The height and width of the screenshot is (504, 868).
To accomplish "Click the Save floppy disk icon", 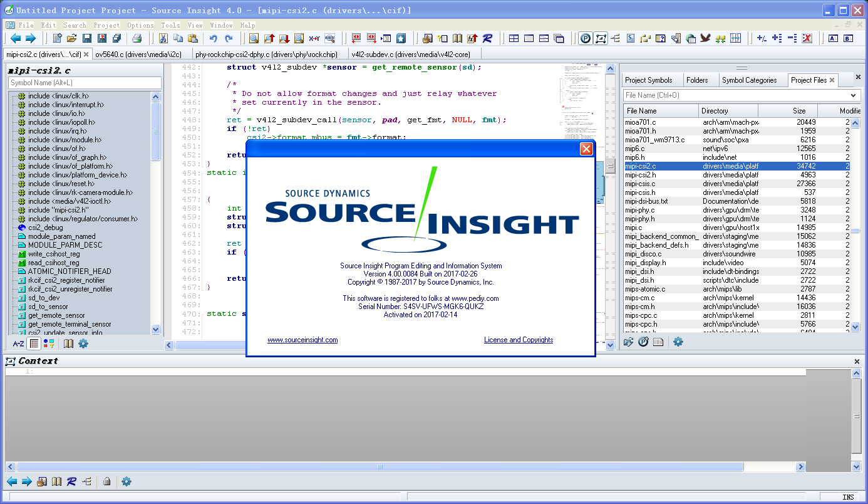I will tap(87, 38).
